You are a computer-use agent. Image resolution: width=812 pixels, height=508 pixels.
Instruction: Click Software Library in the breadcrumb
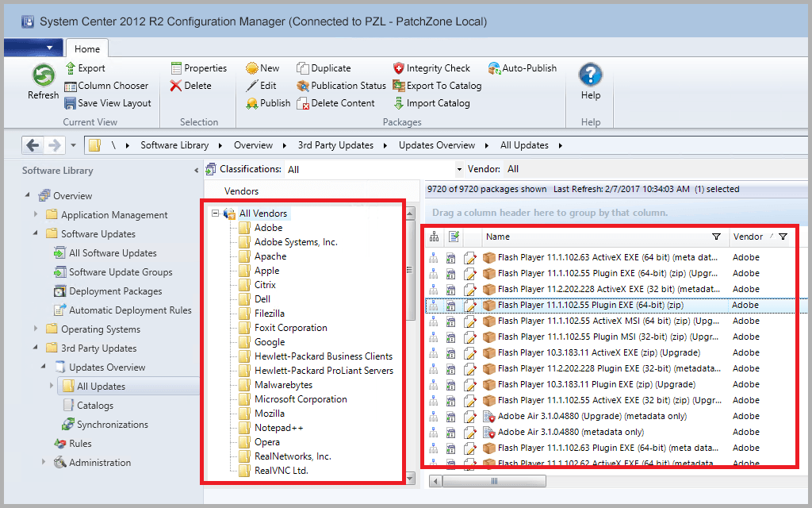pyautogui.click(x=174, y=145)
